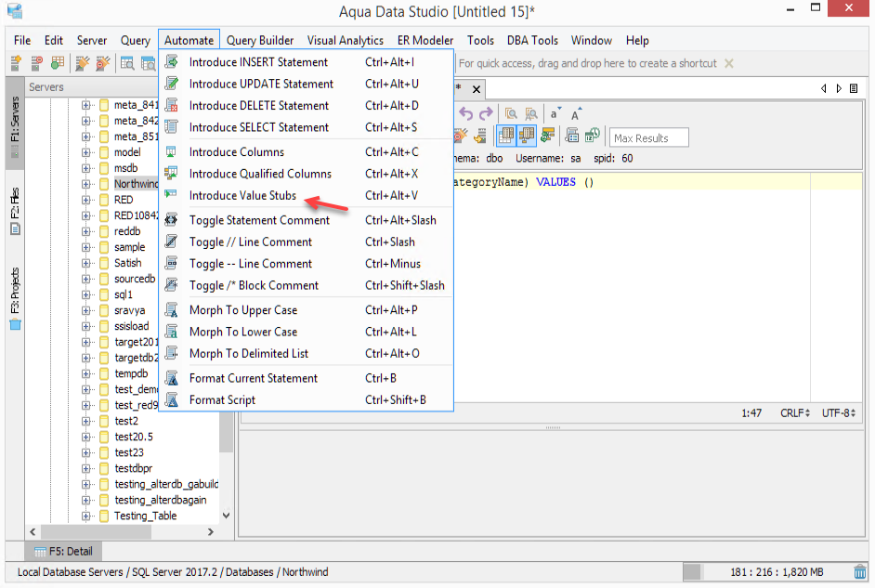Viewport: 875px width, 588px height.
Task: Click the VALUES keyword in the editor
Action: [x=555, y=182]
